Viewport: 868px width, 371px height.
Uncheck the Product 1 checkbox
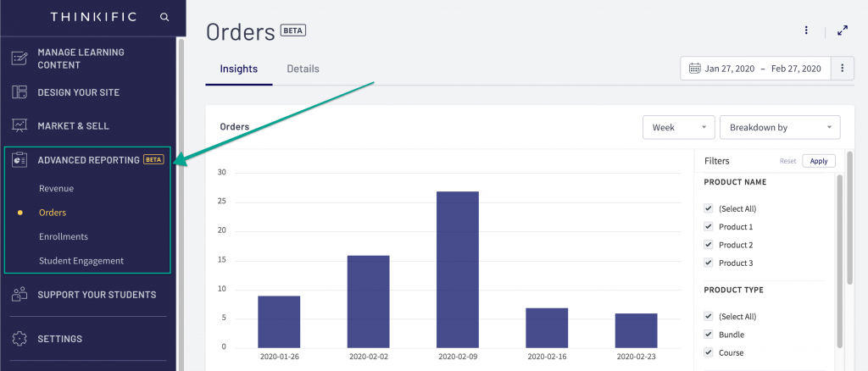pos(708,227)
